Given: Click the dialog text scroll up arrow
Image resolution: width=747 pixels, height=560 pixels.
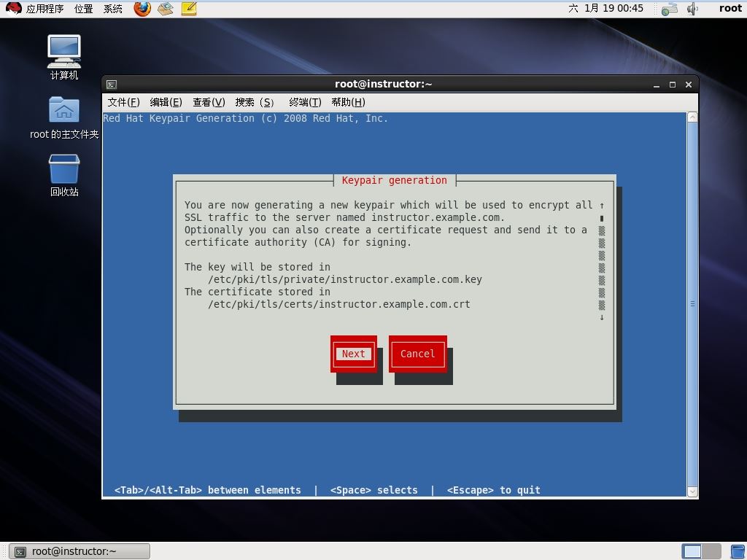Looking at the screenshot, I should pyautogui.click(x=602, y=205).
